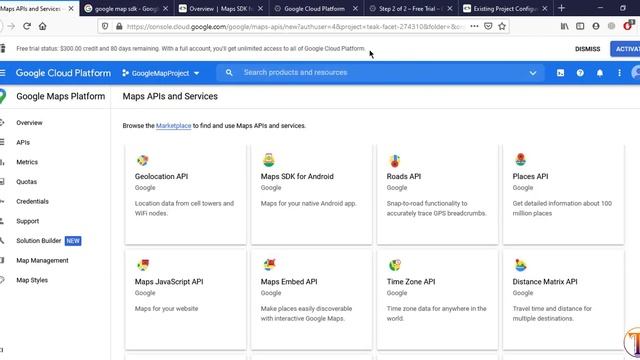Open the Geolocation API card title
This screenshot has width=640, height=360.
coord(161,176)
